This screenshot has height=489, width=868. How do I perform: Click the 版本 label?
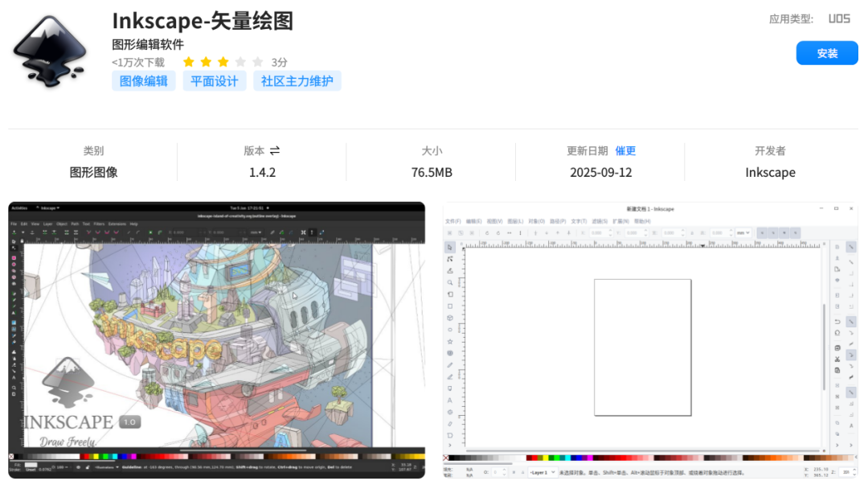tap(254, 150)
